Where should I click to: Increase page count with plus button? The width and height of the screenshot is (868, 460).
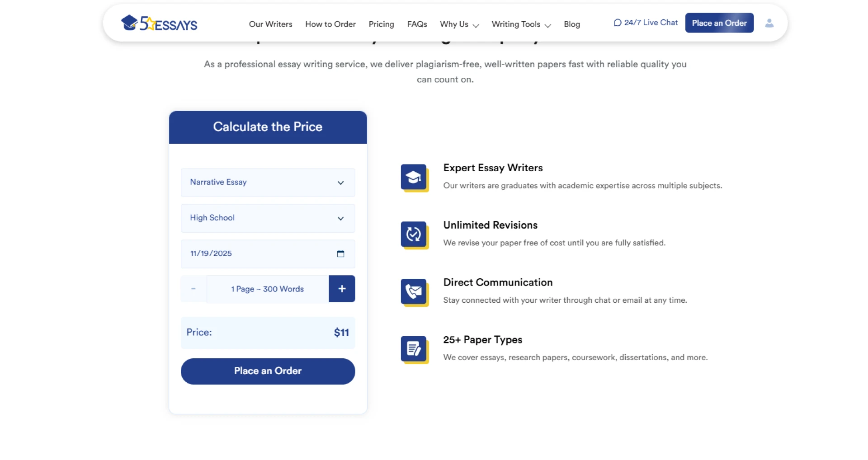(x=342, y=289)
